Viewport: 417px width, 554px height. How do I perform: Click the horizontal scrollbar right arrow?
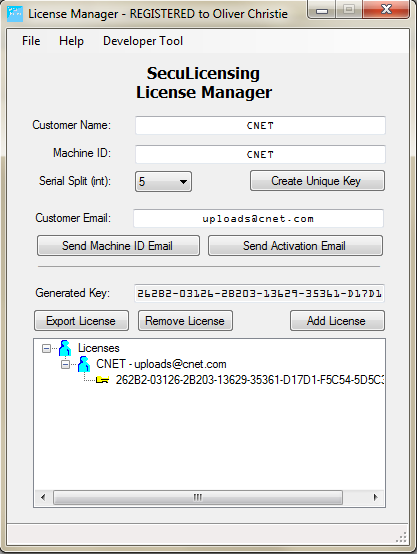[375, 497]
